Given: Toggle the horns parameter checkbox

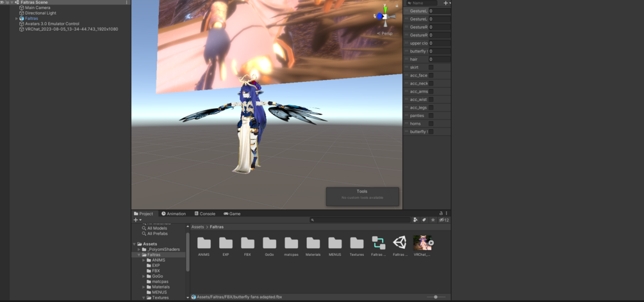Looking at the screenshot, I should (431, 123).
